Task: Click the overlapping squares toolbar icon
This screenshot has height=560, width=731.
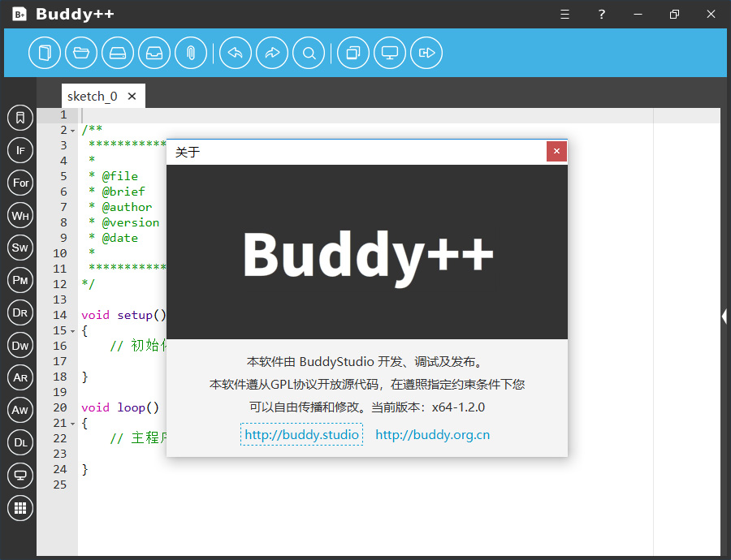Action: [353, 53]
